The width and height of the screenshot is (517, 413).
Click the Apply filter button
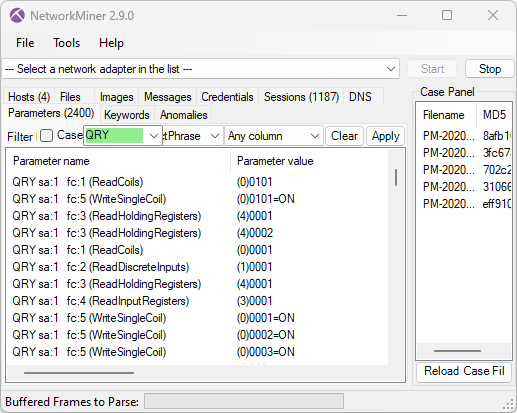385,136
